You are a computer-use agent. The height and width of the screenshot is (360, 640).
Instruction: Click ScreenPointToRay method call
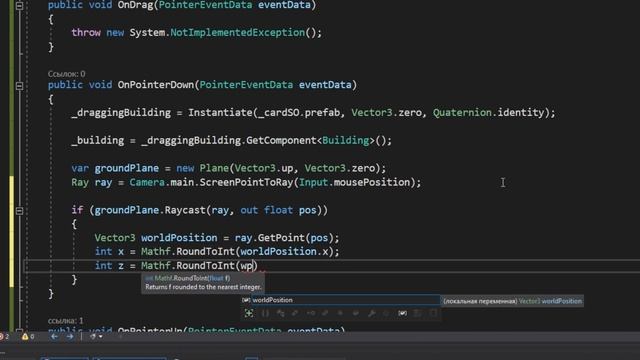point(246,182)
